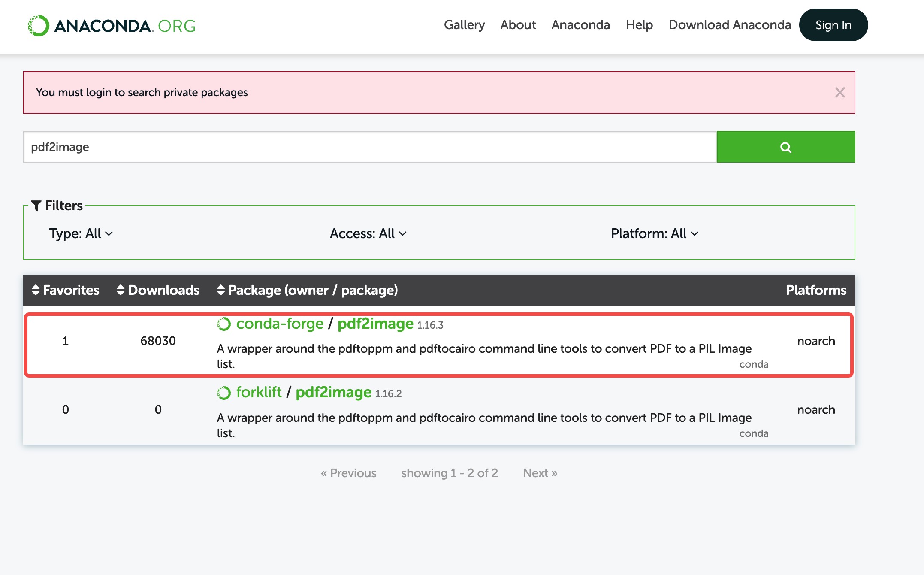The height and width of the screenshot is (575, 924).
Task: Click the forklift package description text
Action: [484, 425]
